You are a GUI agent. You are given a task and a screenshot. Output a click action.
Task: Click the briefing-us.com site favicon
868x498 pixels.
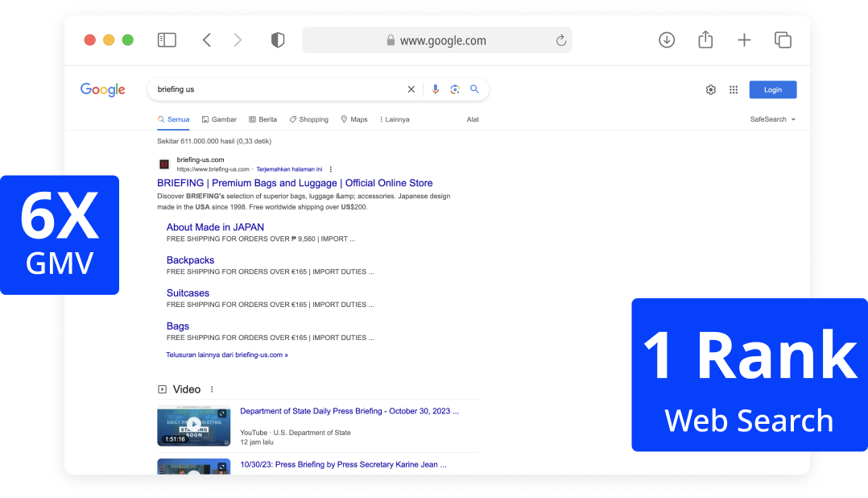(x=164, y=164)
